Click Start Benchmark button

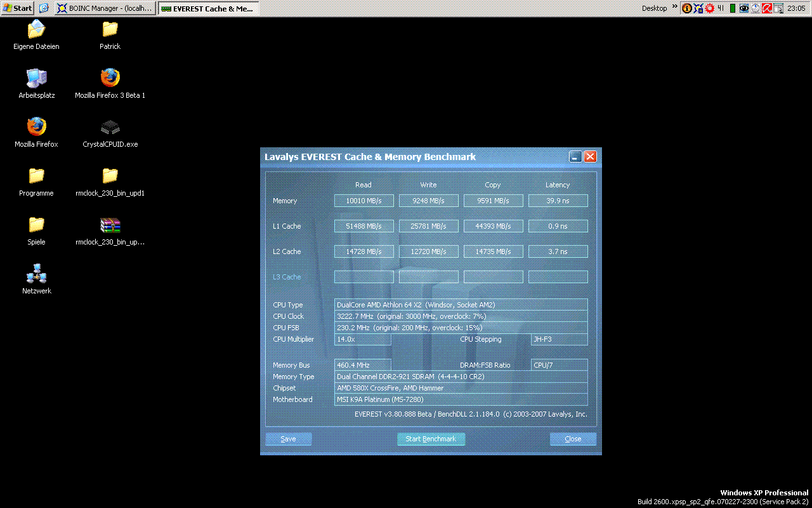(x=431, y=439)
